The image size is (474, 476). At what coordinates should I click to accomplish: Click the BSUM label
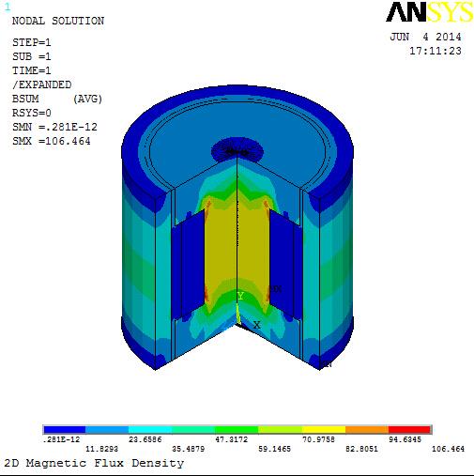click(25, 99)
